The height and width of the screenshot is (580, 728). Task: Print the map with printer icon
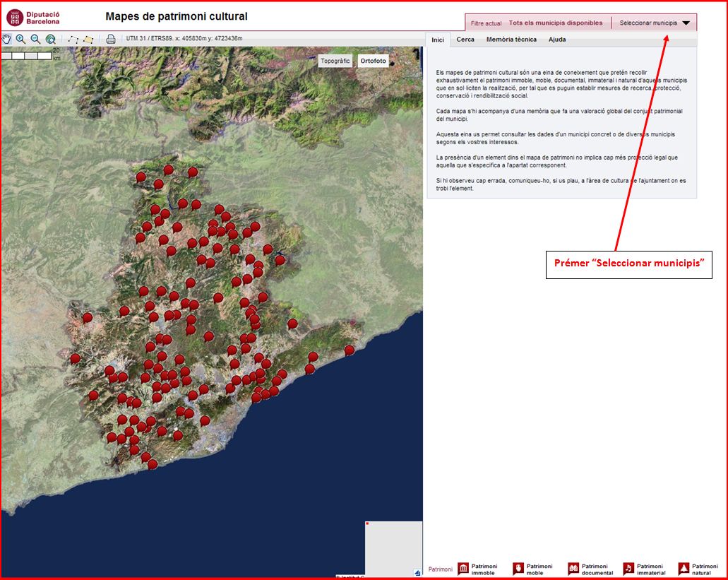[x=111, y=39]
